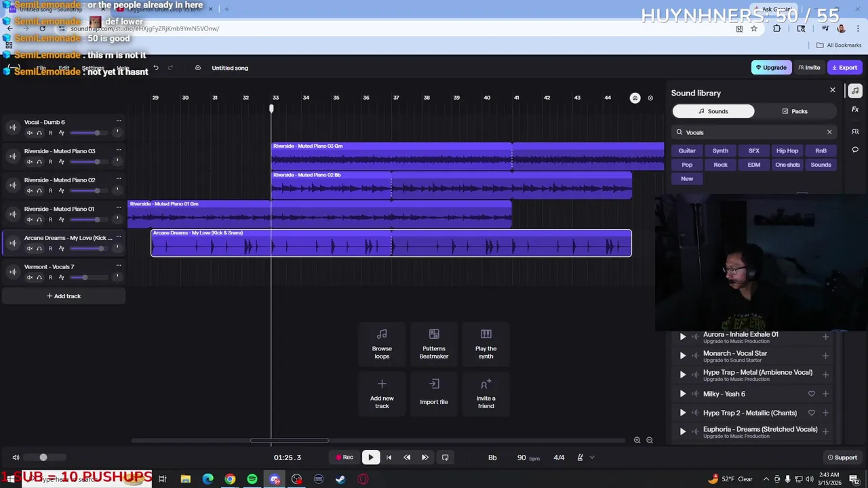Viewport: 868px width, 488px height.
Task: Jump to beginning of song
Action: click(x=389, y=457)
